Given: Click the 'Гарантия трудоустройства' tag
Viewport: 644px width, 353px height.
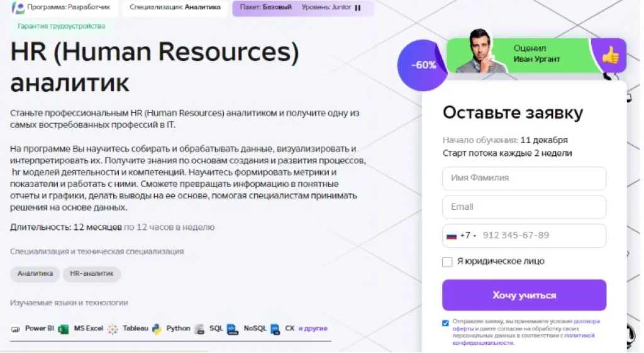Looking at the screenshot, I should (61, 26).
